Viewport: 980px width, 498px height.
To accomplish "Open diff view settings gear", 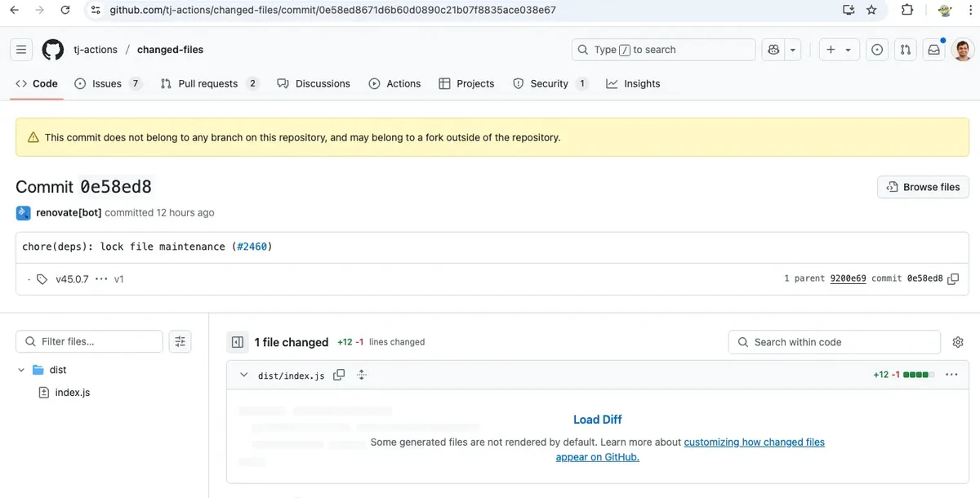I will pyautogui.click(x=958, y=342).
